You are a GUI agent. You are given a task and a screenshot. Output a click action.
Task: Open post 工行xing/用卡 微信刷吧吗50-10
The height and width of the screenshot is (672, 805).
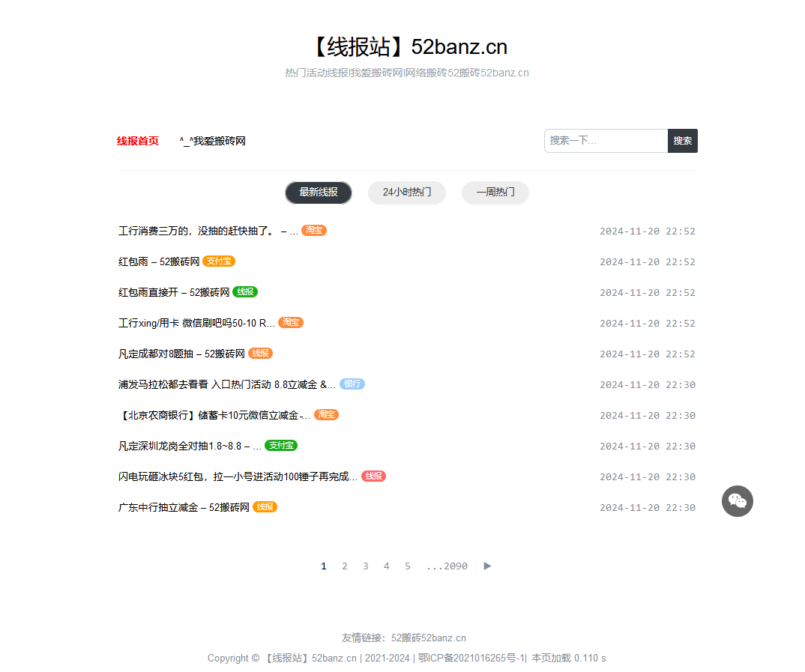[196, 324]
